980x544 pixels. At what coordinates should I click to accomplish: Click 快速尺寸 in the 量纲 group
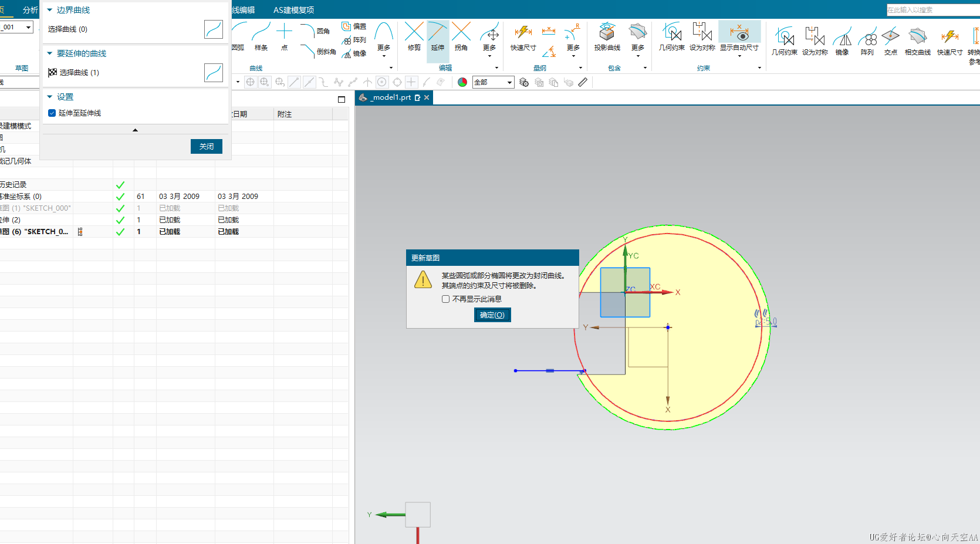tap(523, 37)
